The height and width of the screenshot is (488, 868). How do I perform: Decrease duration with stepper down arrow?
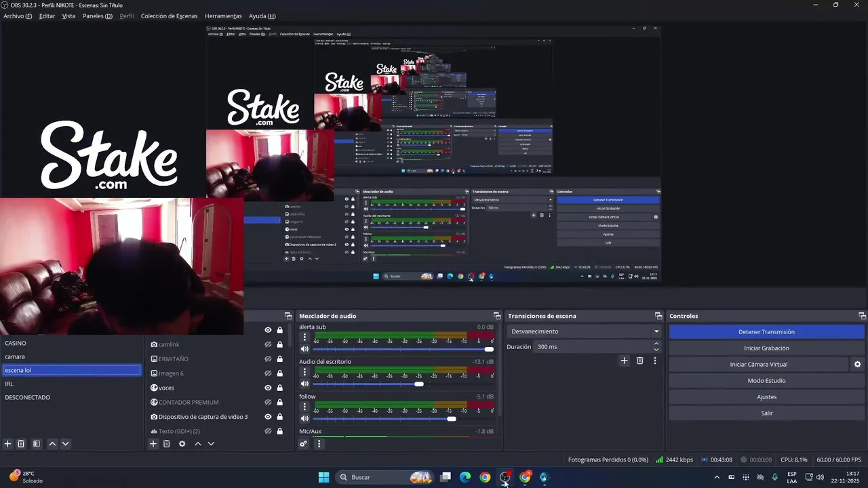(x=656, y=350)
